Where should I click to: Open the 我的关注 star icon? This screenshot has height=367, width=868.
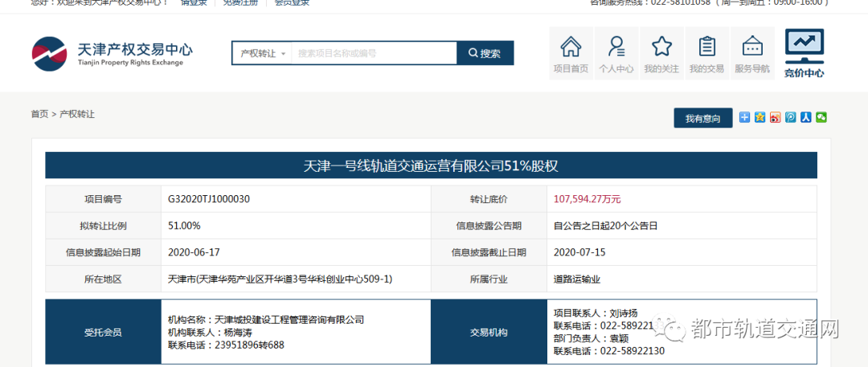click(661, 54)
